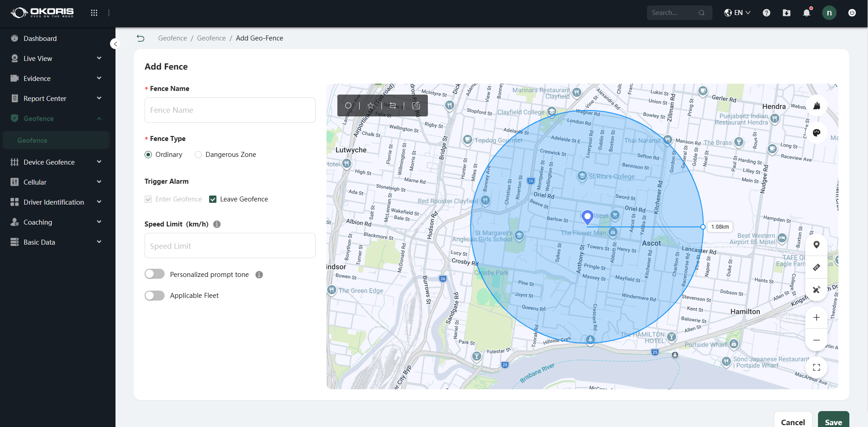
Task: Open the help question mark icon
Action: tap(767, 13)
